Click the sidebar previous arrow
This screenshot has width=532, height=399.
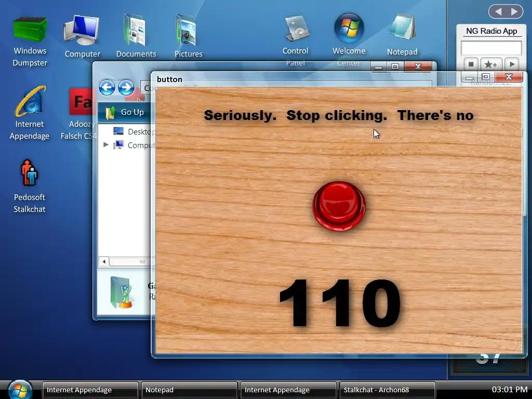498,11
